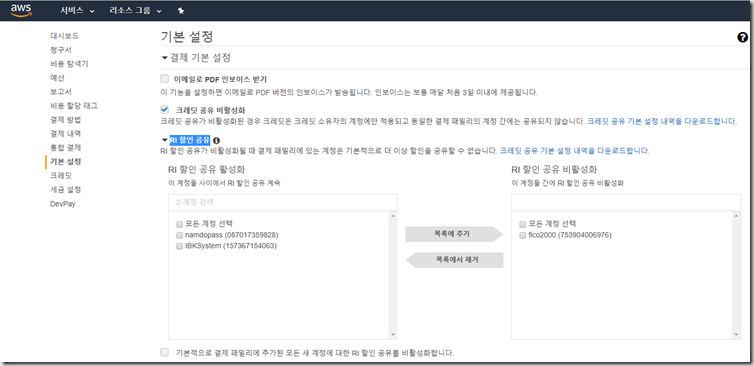The height and width of the screenshot is (366, 754).
Task: Open 비용 할당 태그 in the sidebar
Action: point(74,105)
